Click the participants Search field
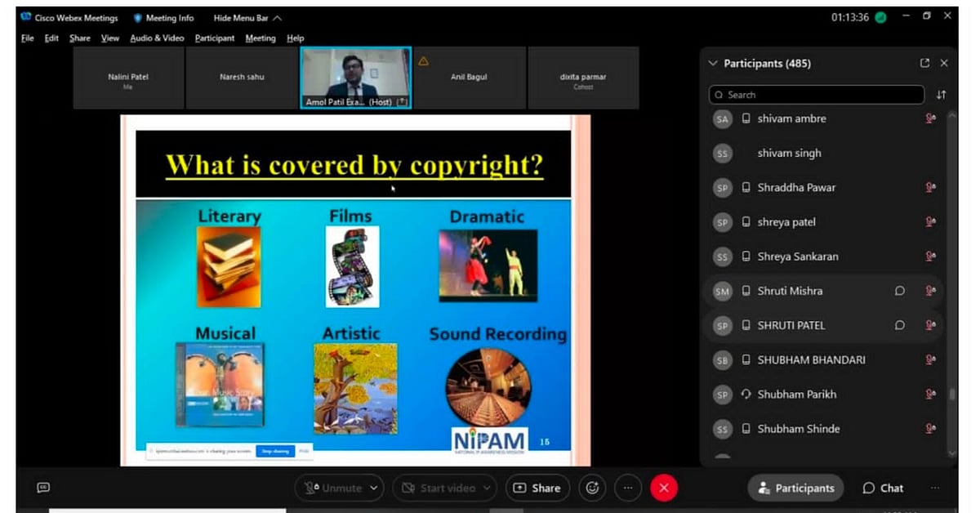The image size is (980, 513). click(817, 95)
